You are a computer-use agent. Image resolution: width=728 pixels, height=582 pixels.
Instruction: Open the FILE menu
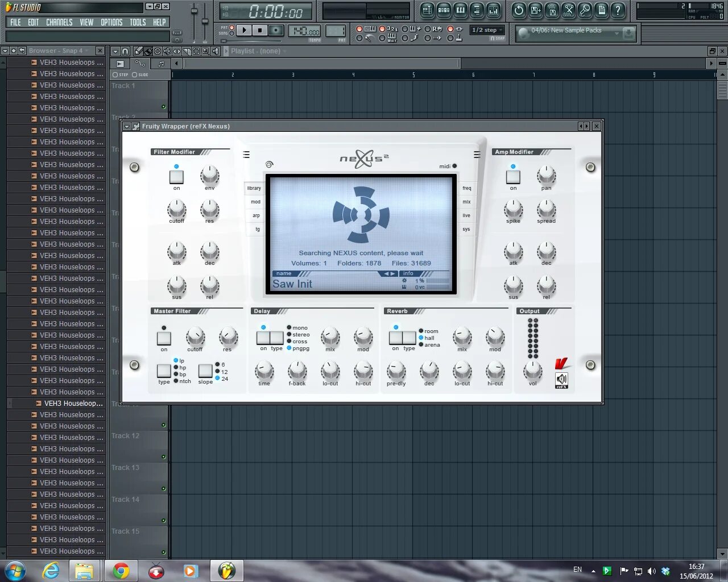(15, 22)
